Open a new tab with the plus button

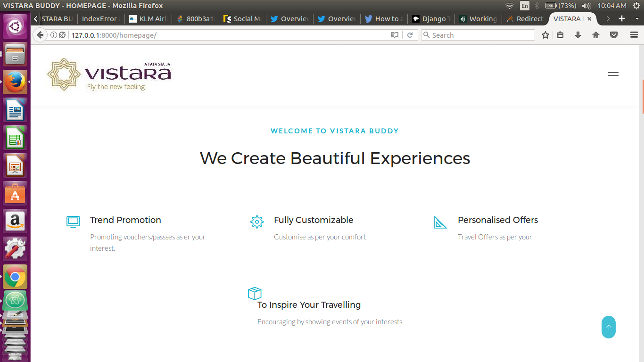point(622,19)
